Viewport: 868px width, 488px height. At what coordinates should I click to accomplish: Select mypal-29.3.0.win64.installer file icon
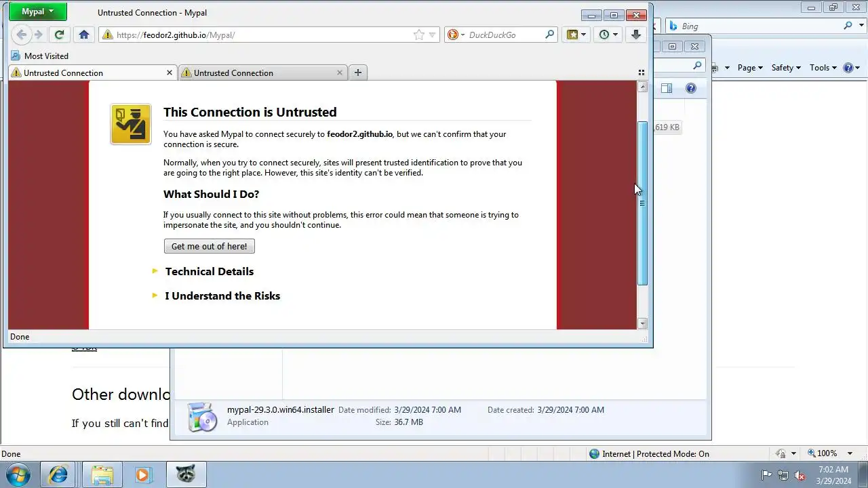[x=202, y=417]
